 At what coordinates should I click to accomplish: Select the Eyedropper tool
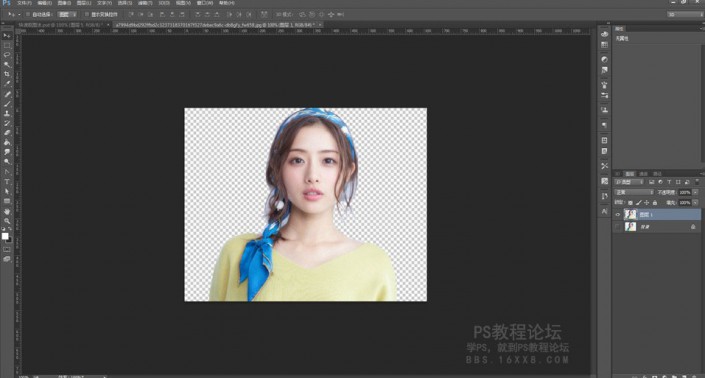[7, 83]
